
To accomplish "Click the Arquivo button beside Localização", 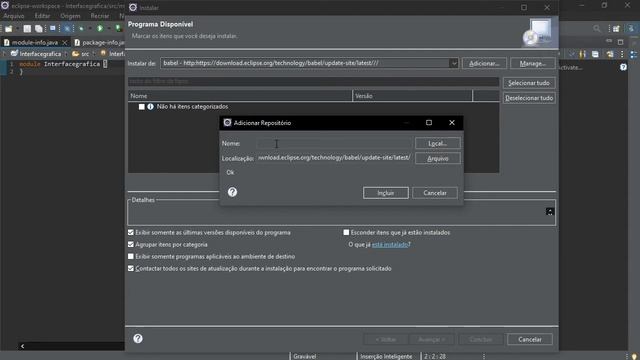I will point(438,158).
